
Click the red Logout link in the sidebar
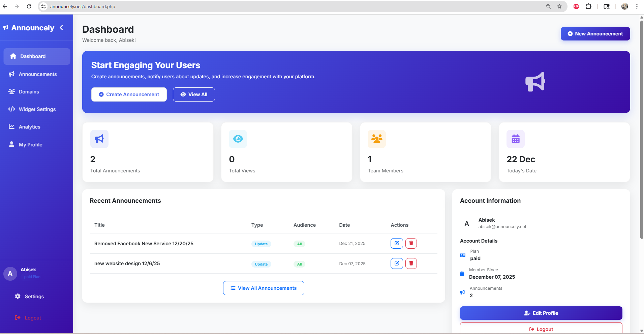[x=28, y=318]
